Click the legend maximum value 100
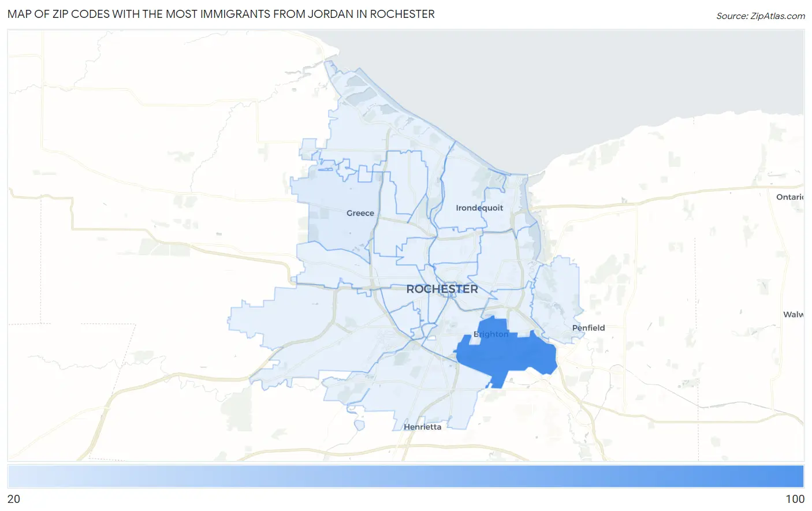Image resolution: width=812 pixels, height=511 pixels. [795, 499]
